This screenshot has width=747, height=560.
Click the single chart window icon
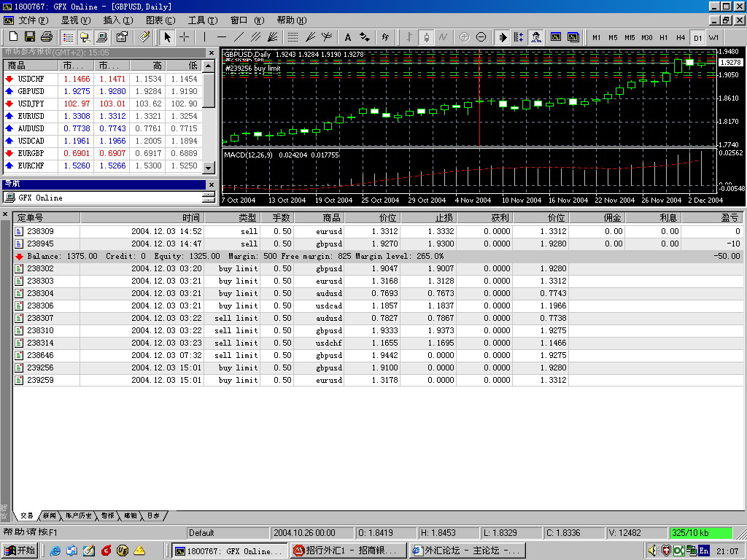point(556,36)
